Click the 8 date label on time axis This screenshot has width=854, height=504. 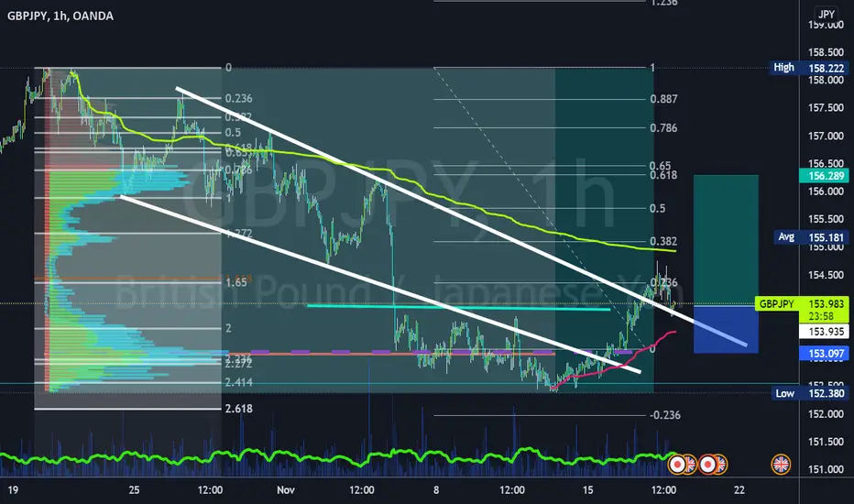(x=436, y=490)
